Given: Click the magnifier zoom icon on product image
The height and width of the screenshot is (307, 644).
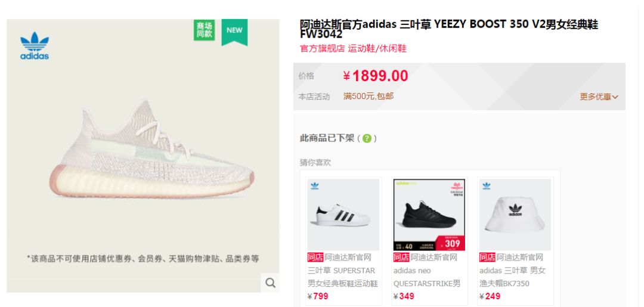Looking at the screenshot, I should coord(270,283).
